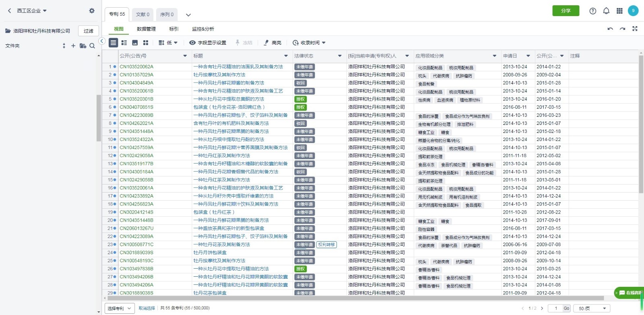Collapse the left sidebar panel
This screenshot has height=315, width=644.
click(102, 41)
